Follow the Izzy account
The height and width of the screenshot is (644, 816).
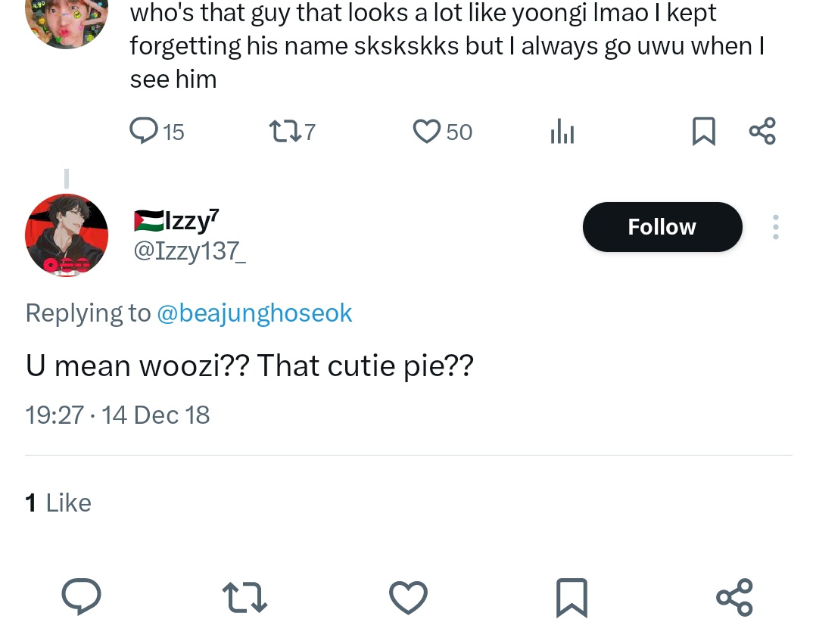tap(662, 227)
